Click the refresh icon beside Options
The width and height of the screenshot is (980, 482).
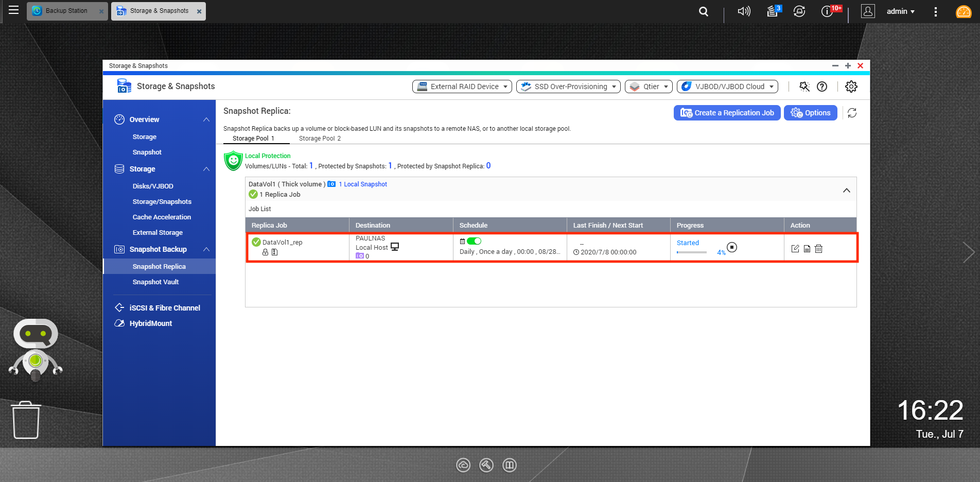(x=852, y=113)
